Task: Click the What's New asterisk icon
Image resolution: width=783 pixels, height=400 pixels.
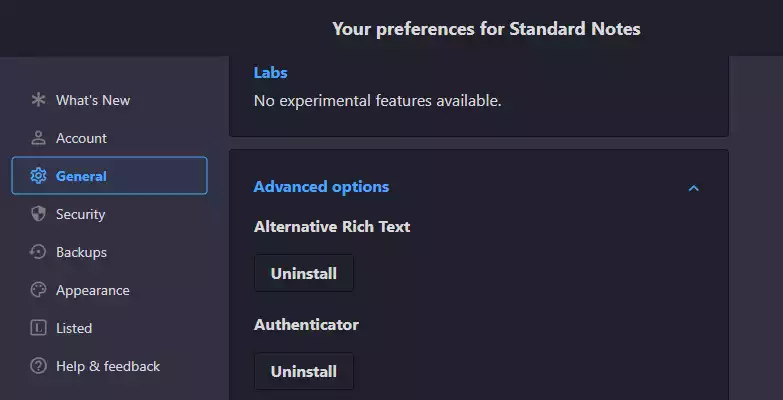Action: [x=38, y=100]
